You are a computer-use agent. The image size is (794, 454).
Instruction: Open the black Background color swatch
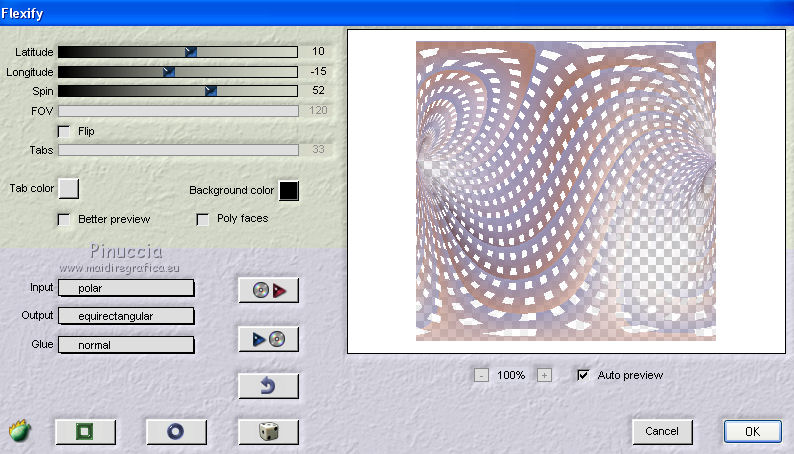289,190
